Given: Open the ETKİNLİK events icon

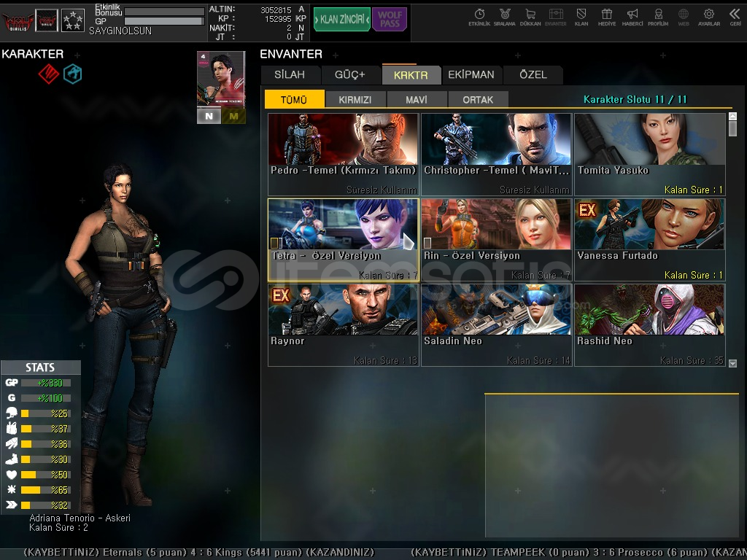Looking at the screenshot, I should 479,17.
